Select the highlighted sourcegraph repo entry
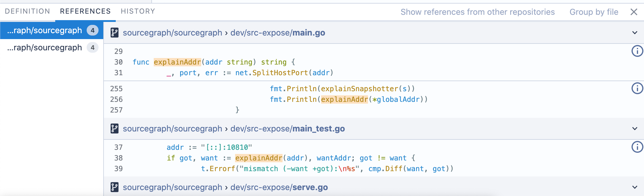 pyautogui.click(x=52, y=30)
